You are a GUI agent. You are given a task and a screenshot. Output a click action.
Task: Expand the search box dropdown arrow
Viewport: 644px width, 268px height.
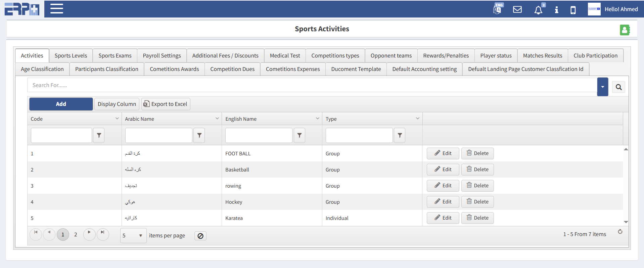602,87
